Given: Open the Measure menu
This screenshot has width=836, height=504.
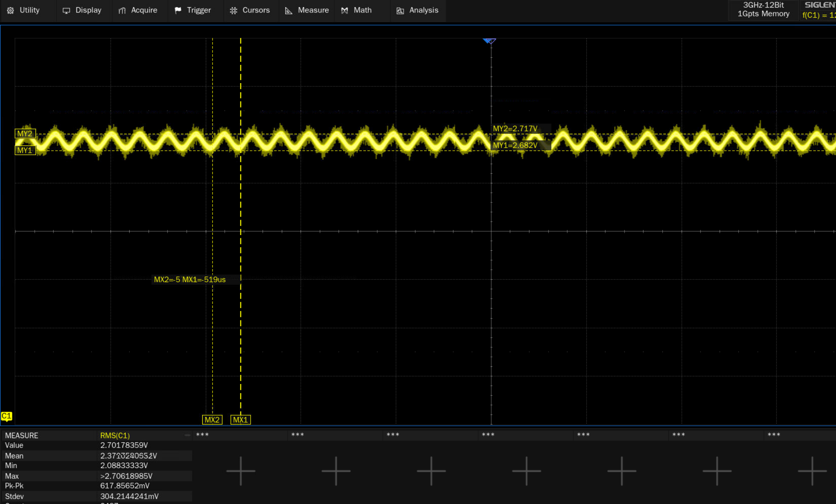Looking at the screenshot, I should click(x=307, y=10).
